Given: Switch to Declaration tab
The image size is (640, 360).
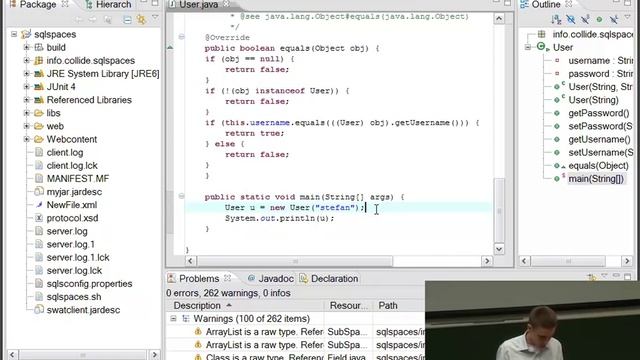Looking at the screenshot, I should click(329, 279).
